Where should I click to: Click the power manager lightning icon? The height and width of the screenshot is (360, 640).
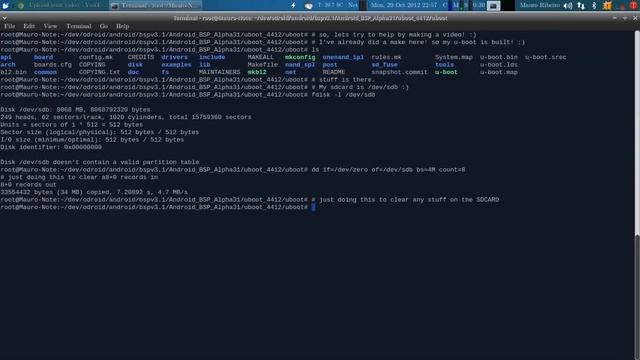point(293,5)
